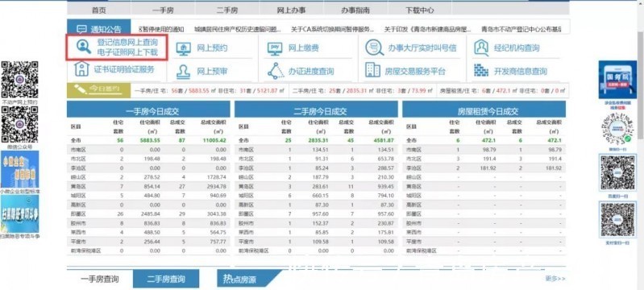The height and width of the screenshot is (290, 644).
Task: Open the 网上缴费 text link
Action: pyautogui.click(x=303, y=48)
